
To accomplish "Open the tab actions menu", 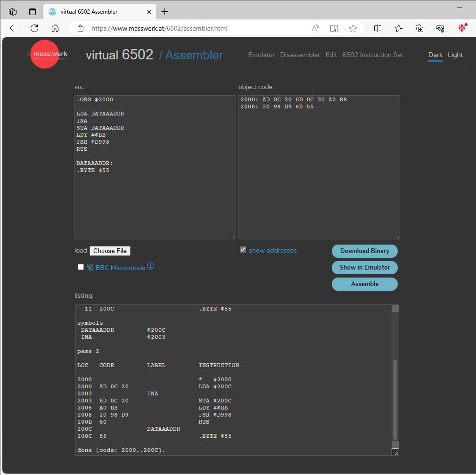I will pyautogui.click(x=33, y=12).
